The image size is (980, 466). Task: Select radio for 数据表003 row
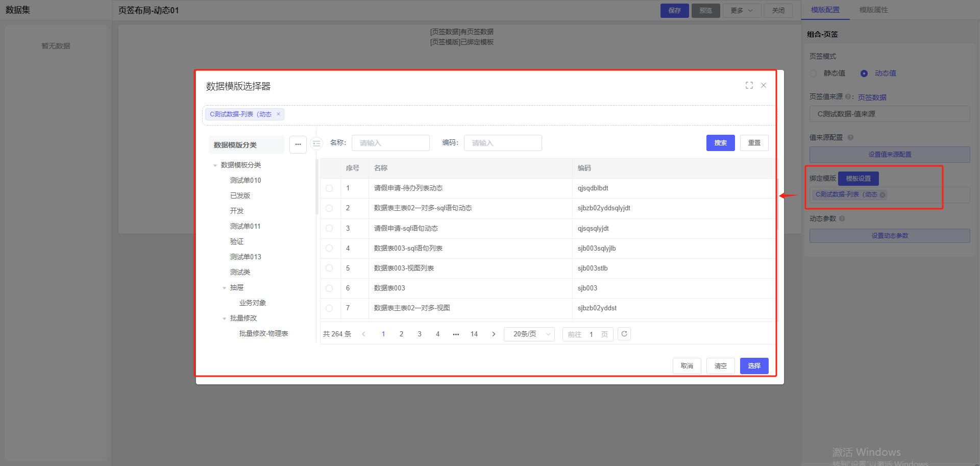pyautogui.click(x=329, y=288)
